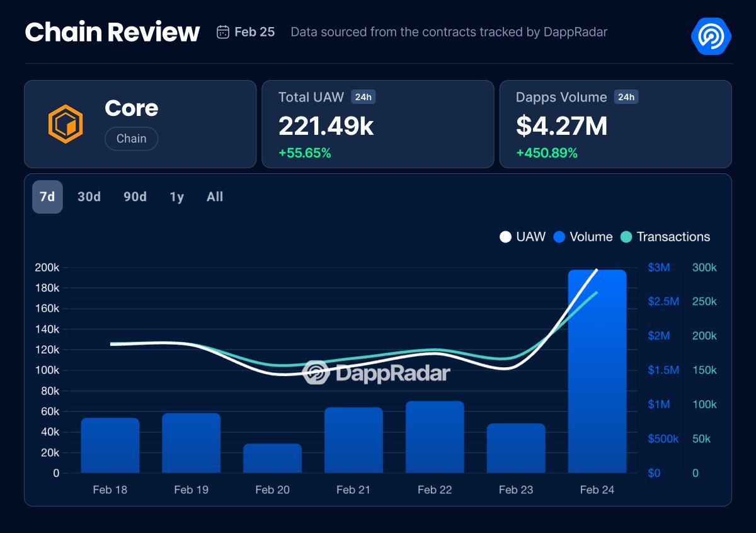The image size is (756, 533).
Task: Click the Feb 19 volume bar
Action: tap(192, 443)
